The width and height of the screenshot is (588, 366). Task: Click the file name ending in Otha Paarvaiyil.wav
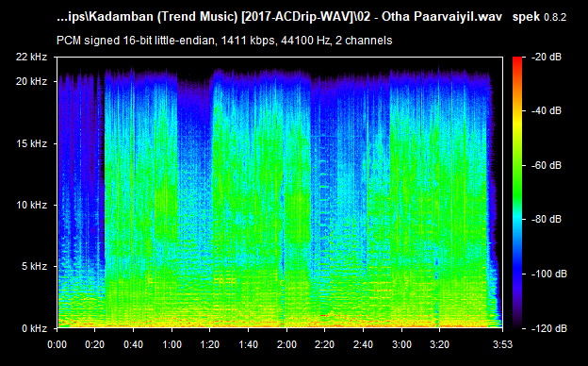pos(279,17)
